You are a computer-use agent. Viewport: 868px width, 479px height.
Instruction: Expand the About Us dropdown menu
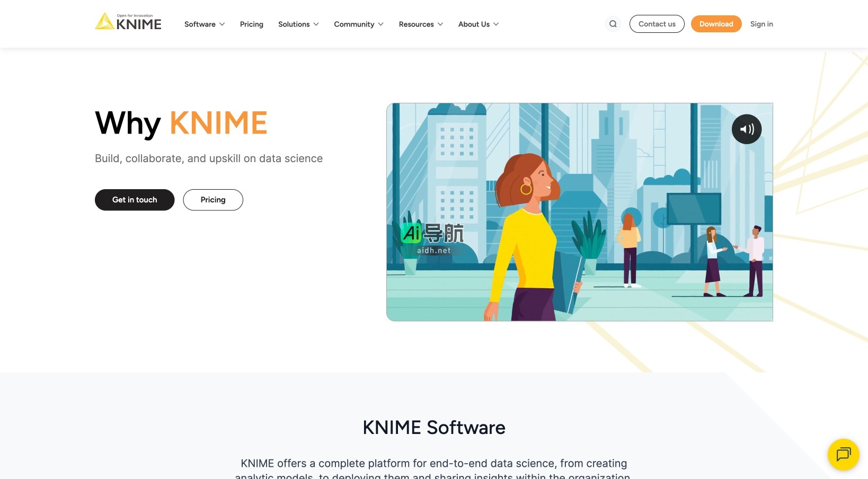pos(477,24)
